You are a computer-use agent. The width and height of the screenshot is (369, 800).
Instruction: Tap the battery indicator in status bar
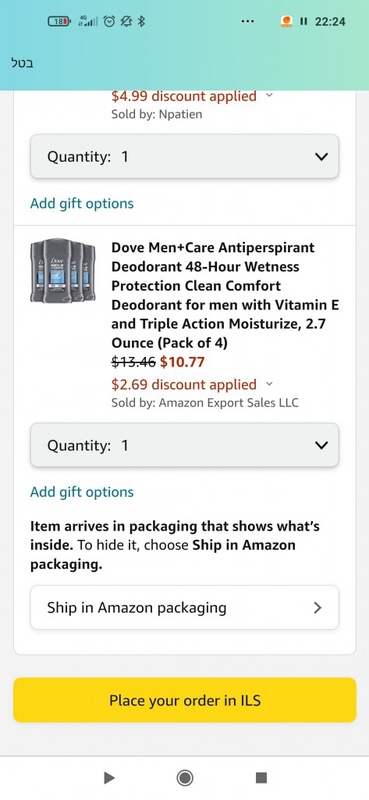click(x=59, y=21)
